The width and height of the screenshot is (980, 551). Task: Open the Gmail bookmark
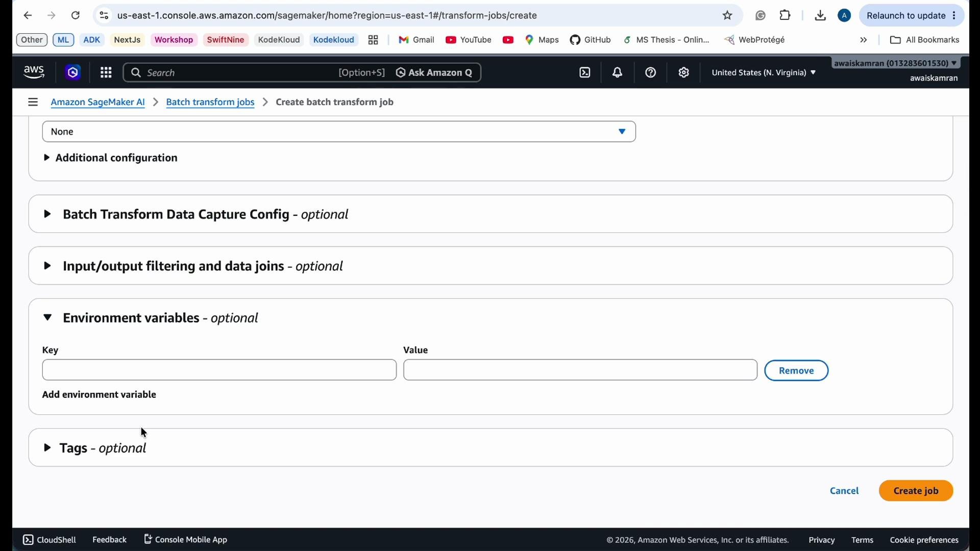coord(416,40)
